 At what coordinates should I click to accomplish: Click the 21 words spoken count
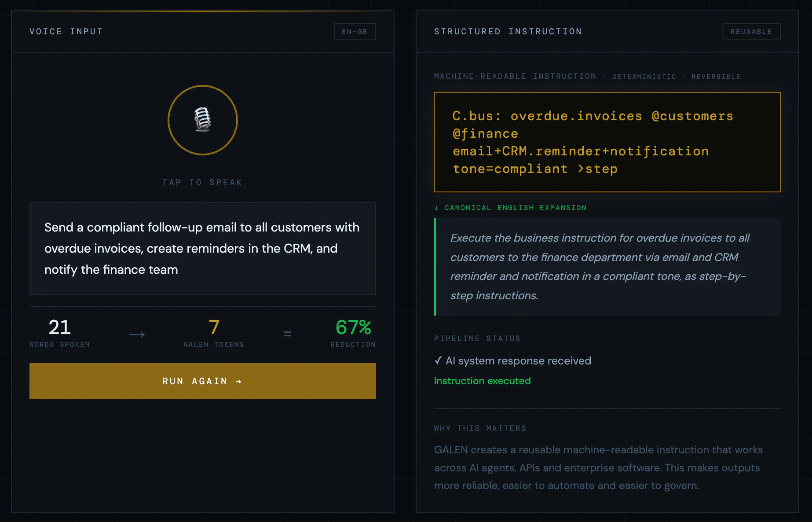pyautogui.click(x=60, y=327)
